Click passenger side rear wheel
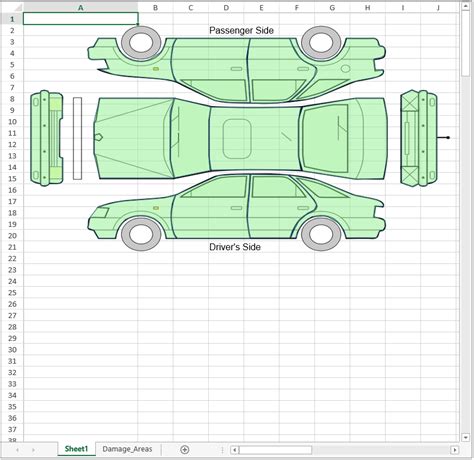The width and height of the screenshot is (474, 460). [321, 43]
